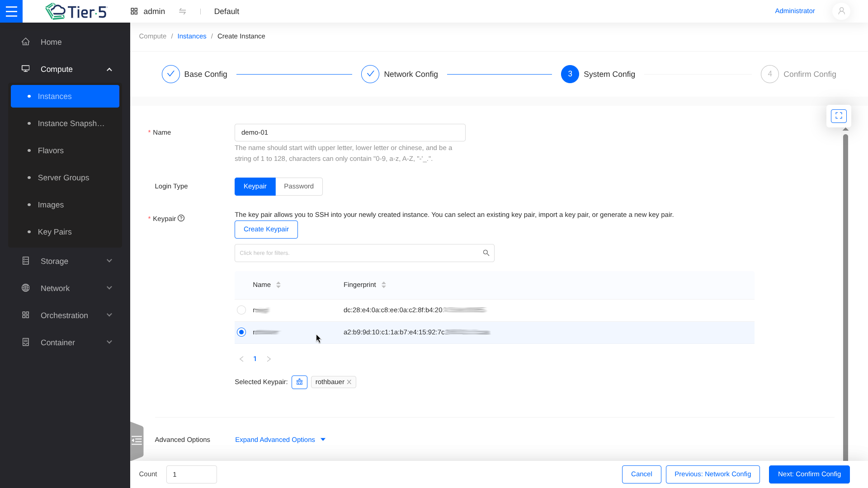Switch login type to Password
This screenshot has width=868, height=488.
pos(299,187)
